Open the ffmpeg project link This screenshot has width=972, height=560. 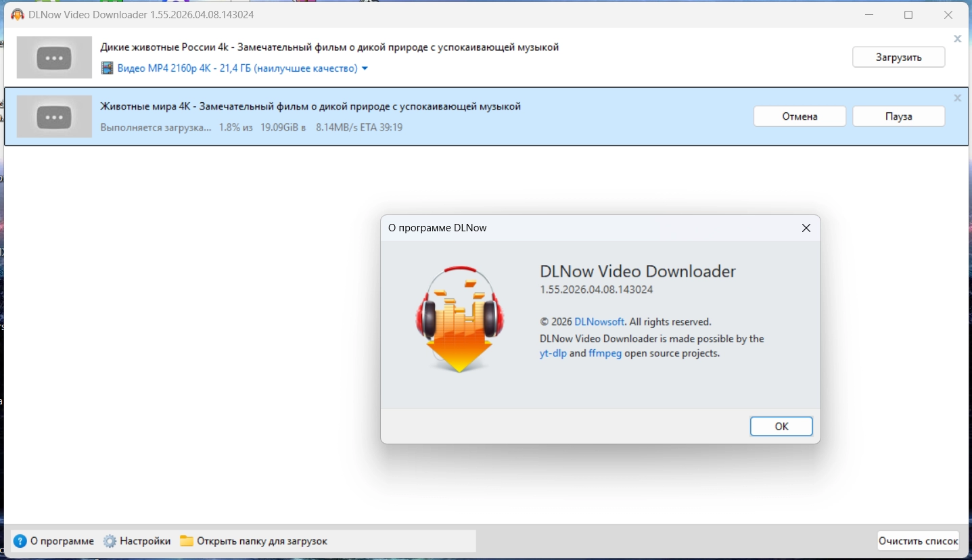pyautogui.click(x=605, y=354)
